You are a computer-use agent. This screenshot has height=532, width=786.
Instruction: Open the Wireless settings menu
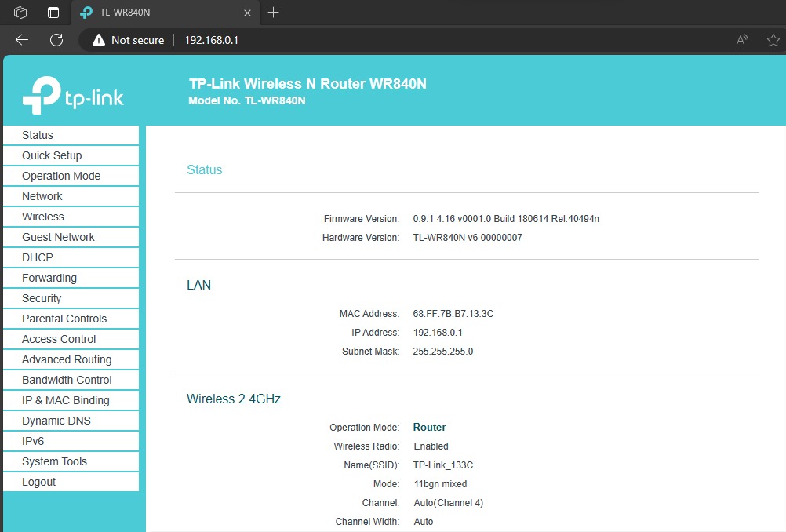point(71,217)
